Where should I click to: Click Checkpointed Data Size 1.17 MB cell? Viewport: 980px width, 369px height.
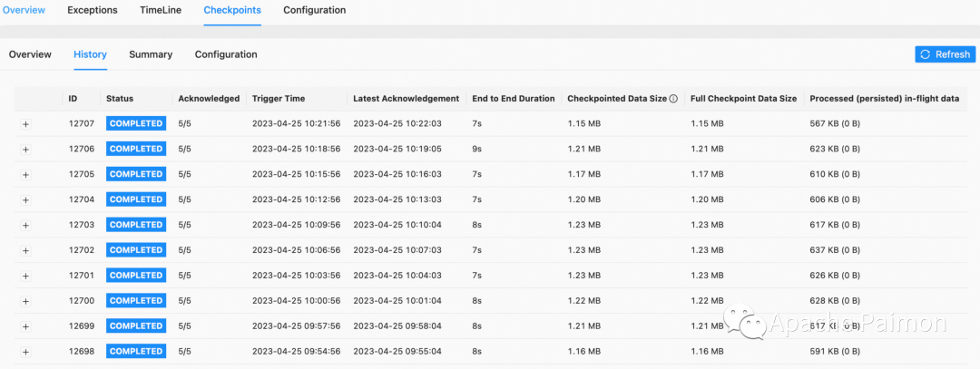(x=583, y=174)
